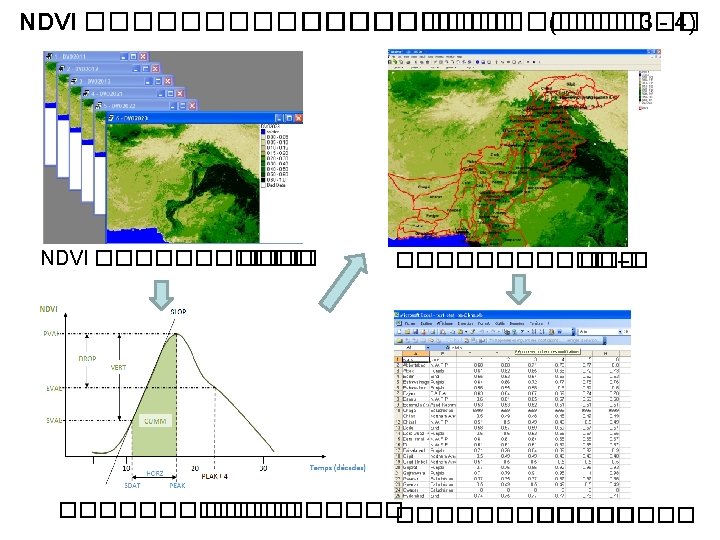This screenshot has width=720, height=540.
Task: Click the SDAT label under the chart axis
Action: coord(133,485)
